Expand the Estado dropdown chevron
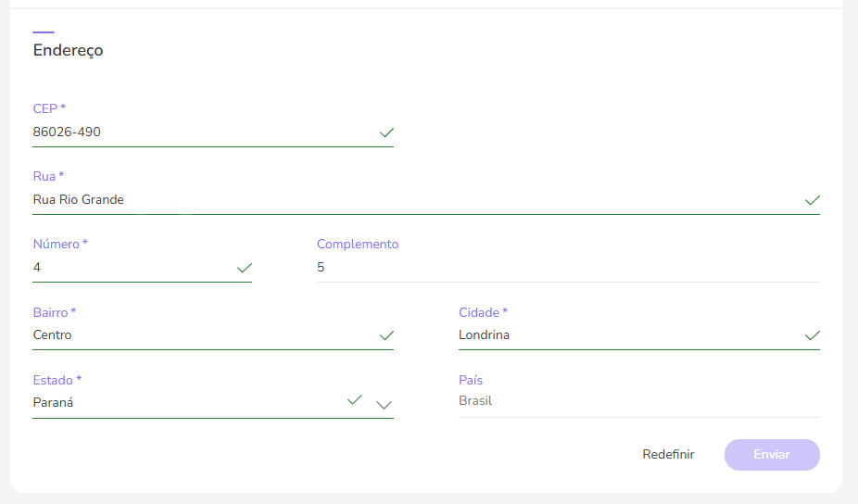This screenshot has height=504, width=858. point(385,404)
